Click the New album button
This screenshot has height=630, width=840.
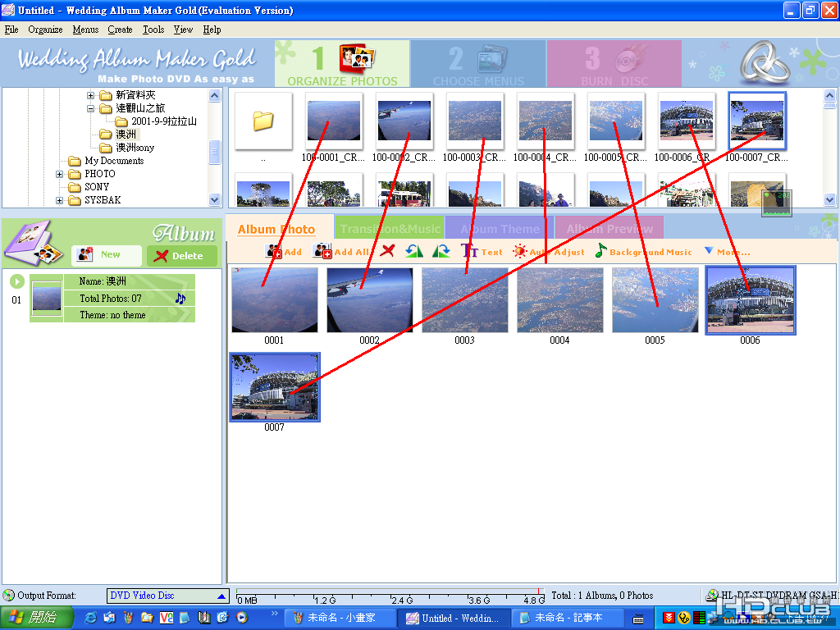[x=107, y=255]
